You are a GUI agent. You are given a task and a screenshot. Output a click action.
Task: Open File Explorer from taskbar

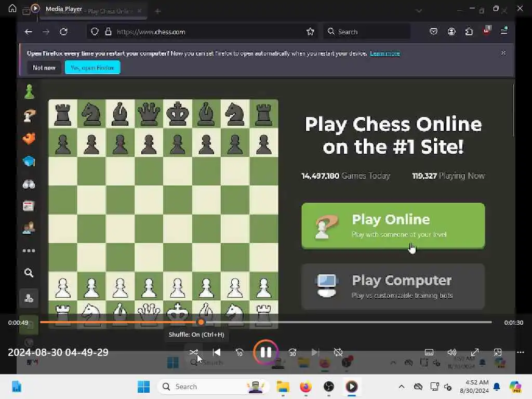(283, 387)
